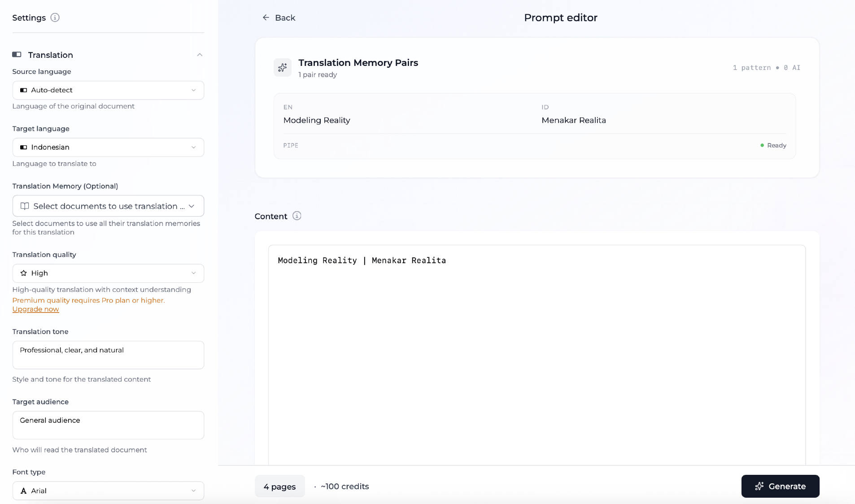This screenshot has width=855, height=504.
Task: Click into the Translation tone text field
Action: click(x=108, y=355)
